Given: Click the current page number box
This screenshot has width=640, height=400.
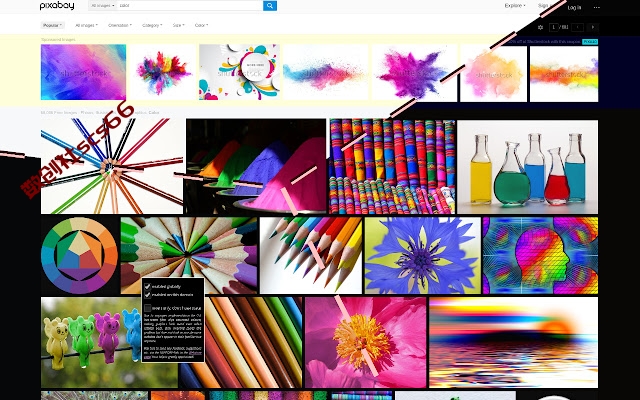Looking at the screenshot, I should 553,27.
